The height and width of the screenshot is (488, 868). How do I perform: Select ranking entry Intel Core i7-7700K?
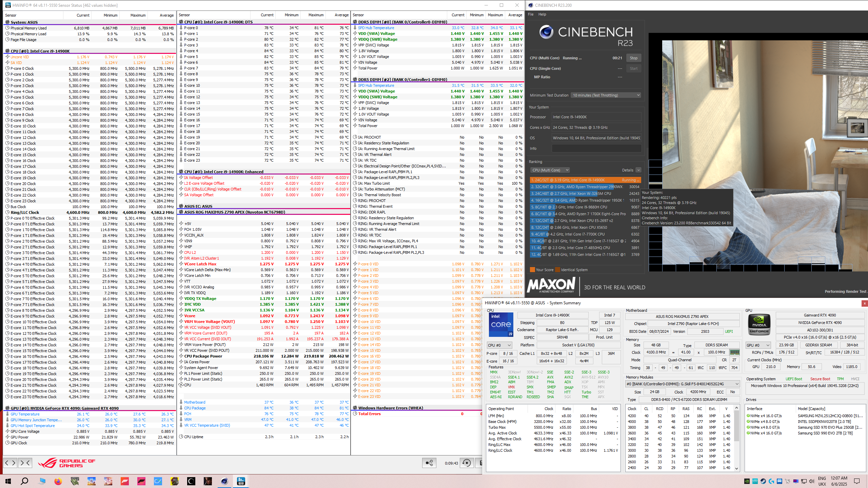tap(585, 234)
